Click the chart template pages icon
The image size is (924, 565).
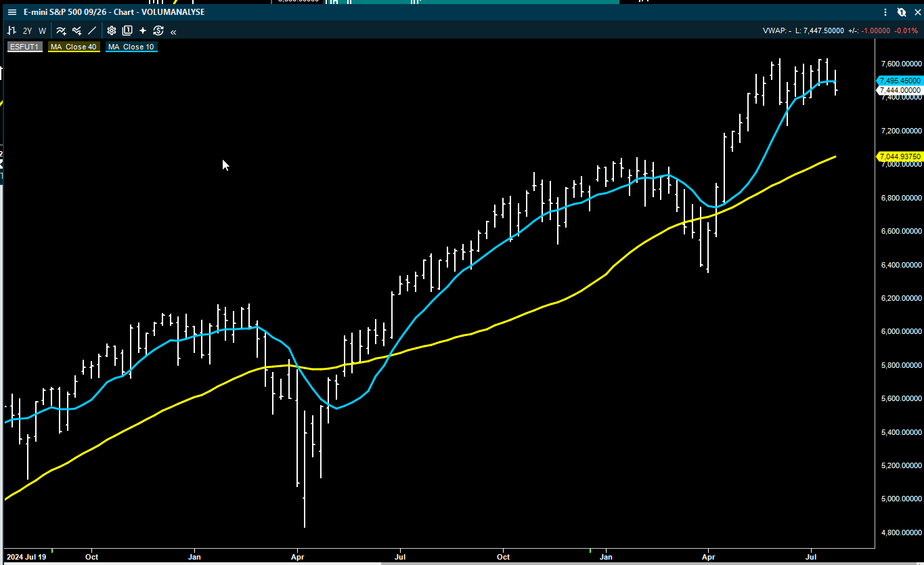127,30
